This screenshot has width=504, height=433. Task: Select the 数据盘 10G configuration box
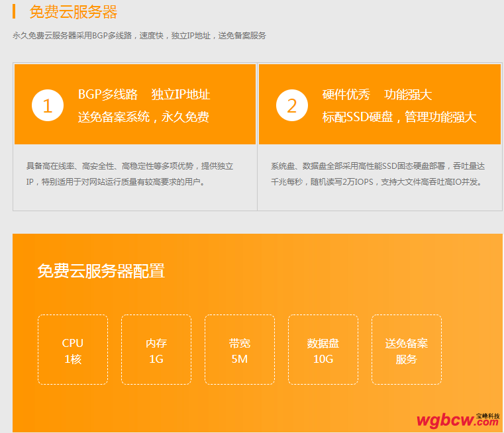coord(323,350)
